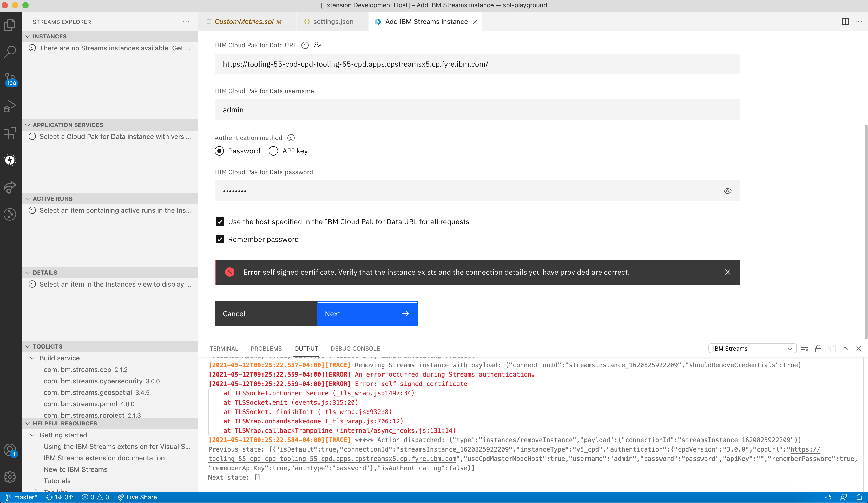868x503 pixels.
Task: Split the editor into two panes
Action: pos(845,21)
